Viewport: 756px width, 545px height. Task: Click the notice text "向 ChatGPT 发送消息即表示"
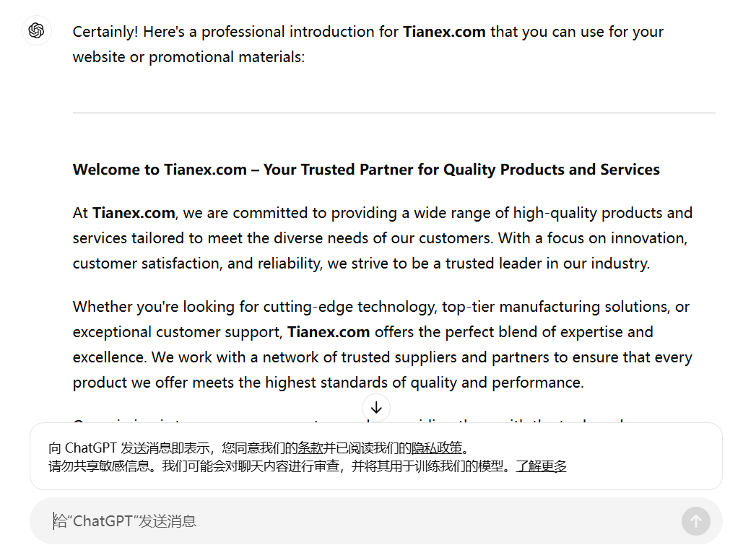130,448
